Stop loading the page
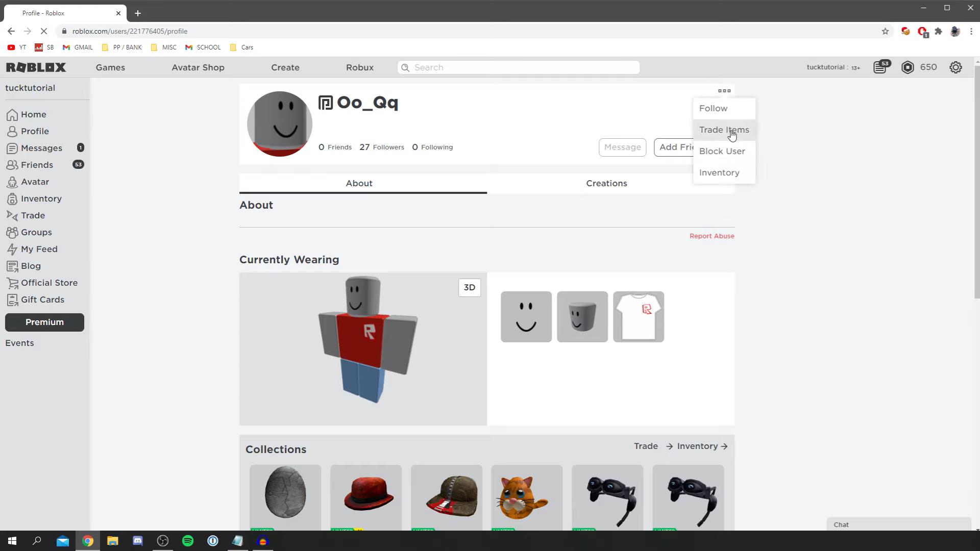Viewport: 980px width, 551px height. (x=44, y=31)
